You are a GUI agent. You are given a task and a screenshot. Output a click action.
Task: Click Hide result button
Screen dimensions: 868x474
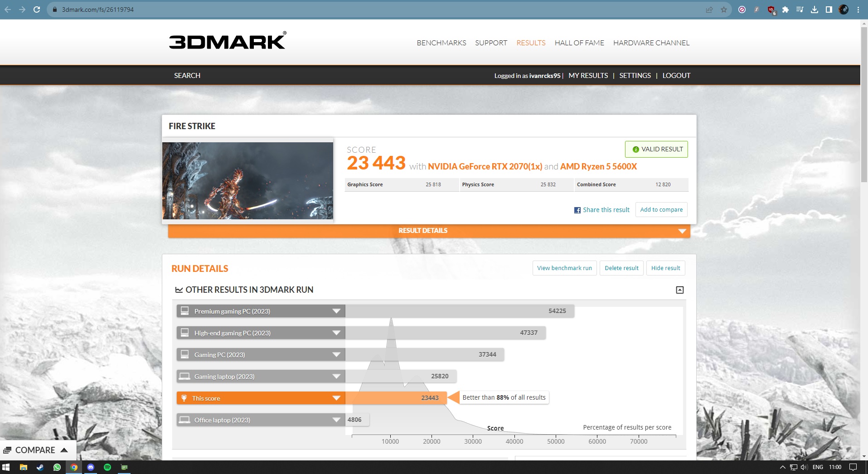[665, 268]
